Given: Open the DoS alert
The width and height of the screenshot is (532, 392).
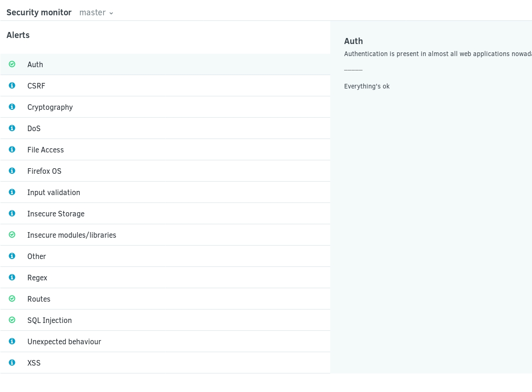Looking at the screenshot, I should pyautogui.click(x=165, y=128).
